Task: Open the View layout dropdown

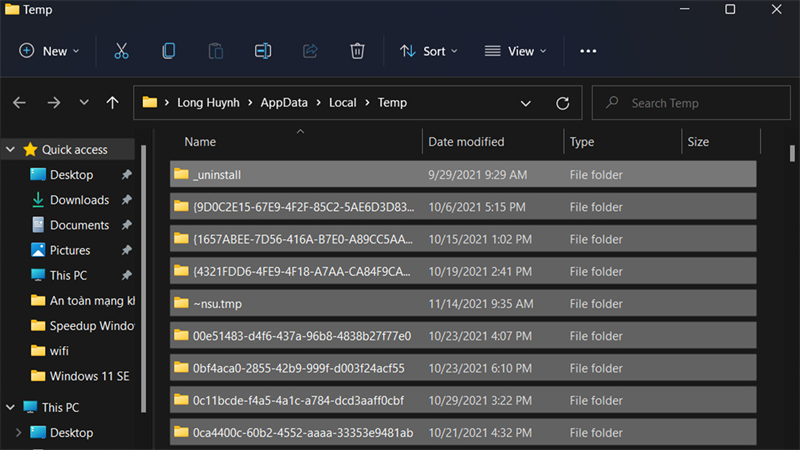Action: point(515,51)
